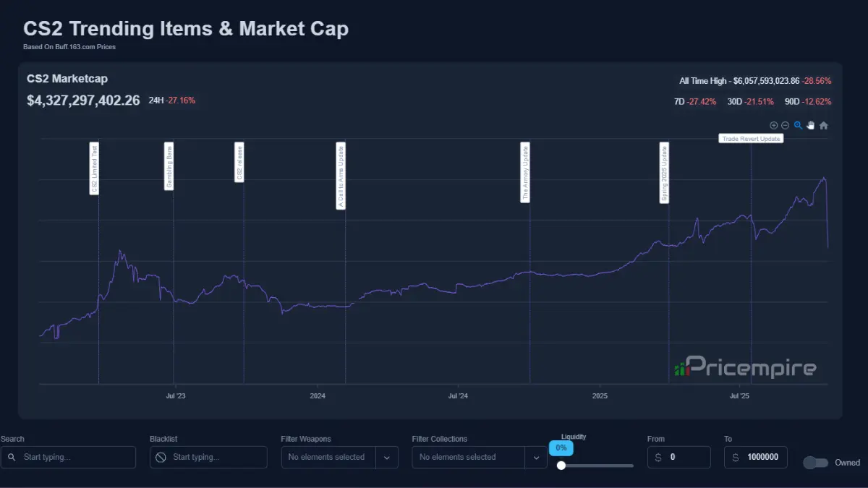Focus the Search text input

coord(76,457)
